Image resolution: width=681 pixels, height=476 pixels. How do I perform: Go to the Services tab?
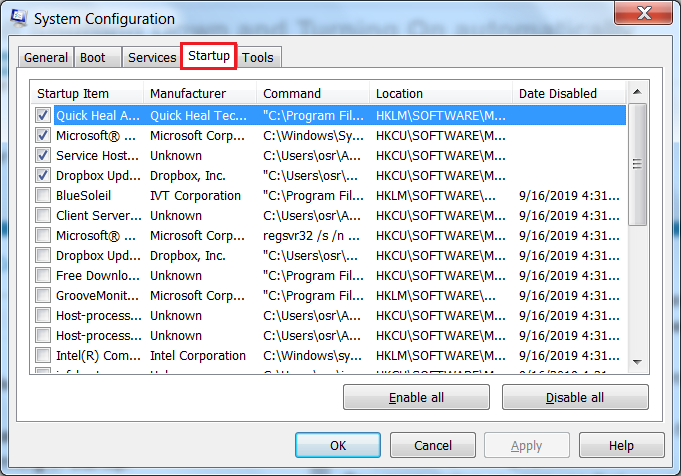pos(152,58)
